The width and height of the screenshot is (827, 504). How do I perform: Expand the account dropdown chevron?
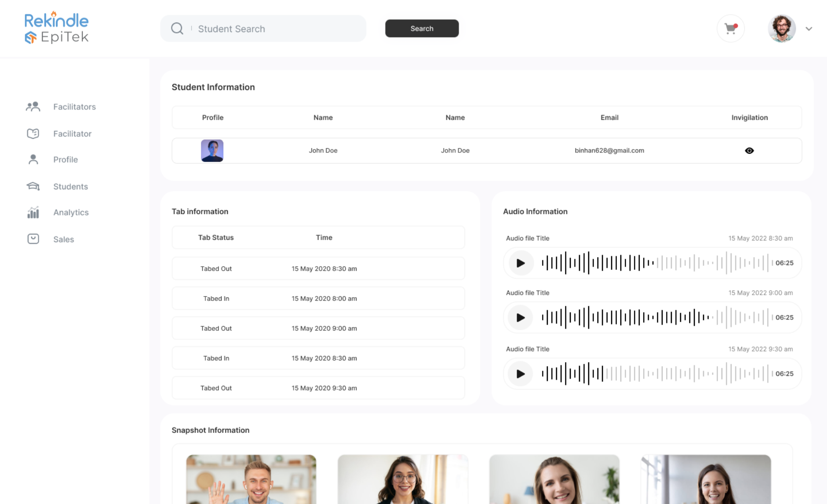point(809,29)
